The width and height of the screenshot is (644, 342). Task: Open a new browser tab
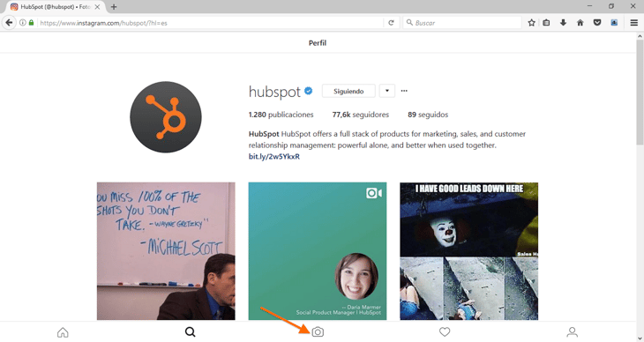114,7
